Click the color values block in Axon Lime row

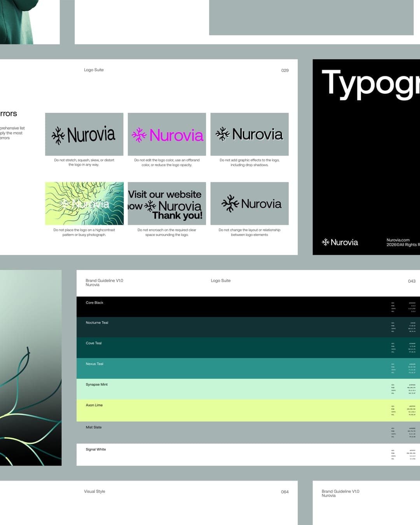(x=403, y=411)
